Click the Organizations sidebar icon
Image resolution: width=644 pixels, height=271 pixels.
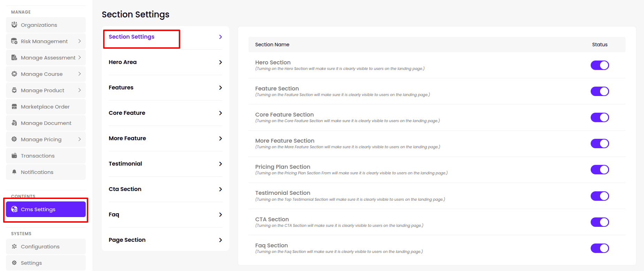coord(14,25)
